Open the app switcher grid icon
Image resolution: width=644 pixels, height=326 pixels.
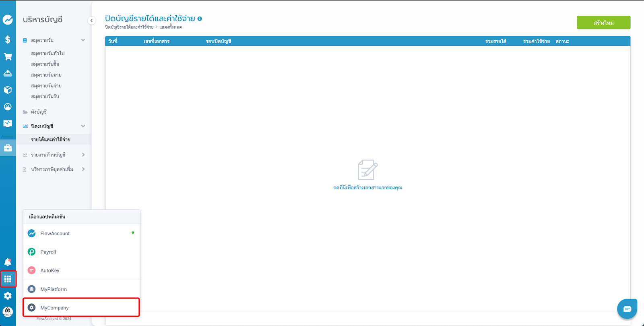(x=8, y=279)
